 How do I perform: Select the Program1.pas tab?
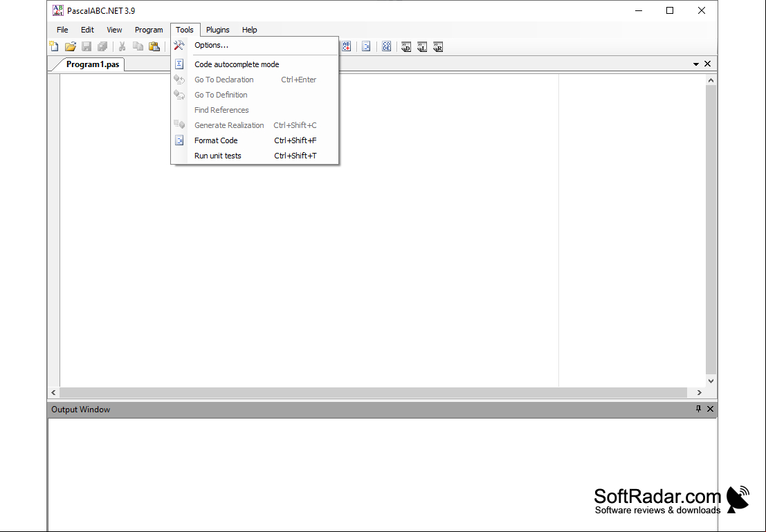92,64
